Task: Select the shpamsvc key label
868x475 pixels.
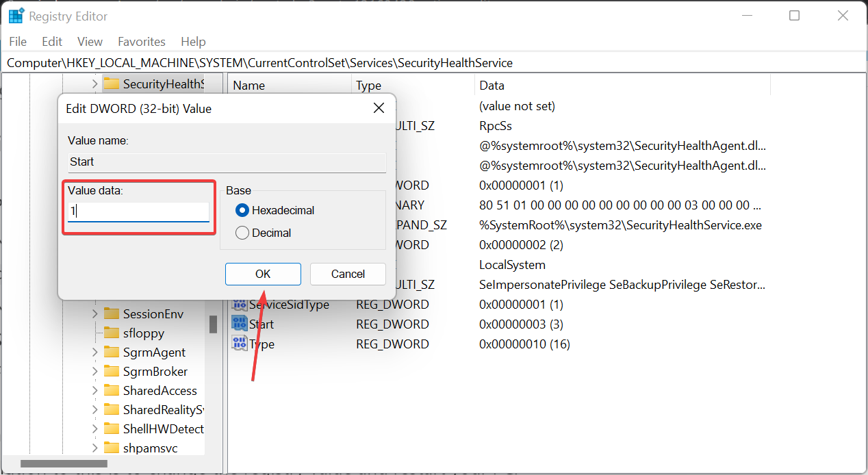Action: pos(150,448)
